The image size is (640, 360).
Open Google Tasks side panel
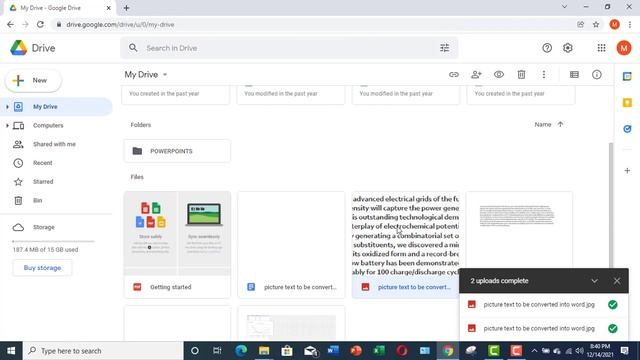point(627,129)
